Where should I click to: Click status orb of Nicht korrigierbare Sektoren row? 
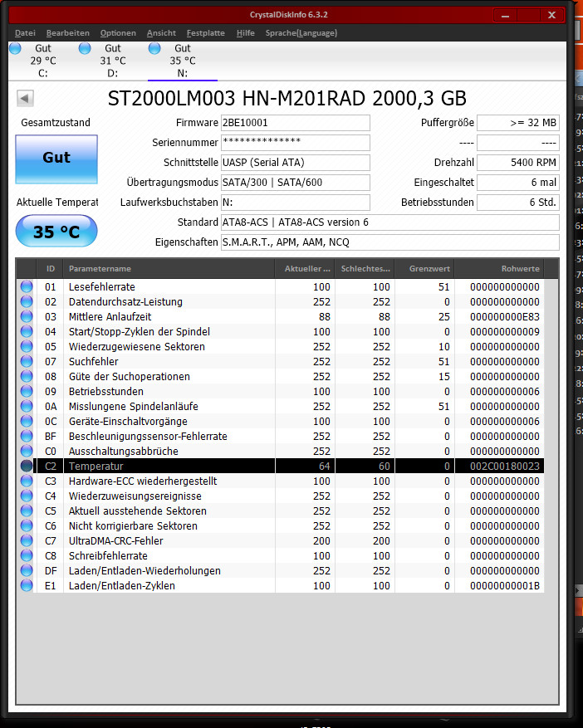tap(27, 525)
